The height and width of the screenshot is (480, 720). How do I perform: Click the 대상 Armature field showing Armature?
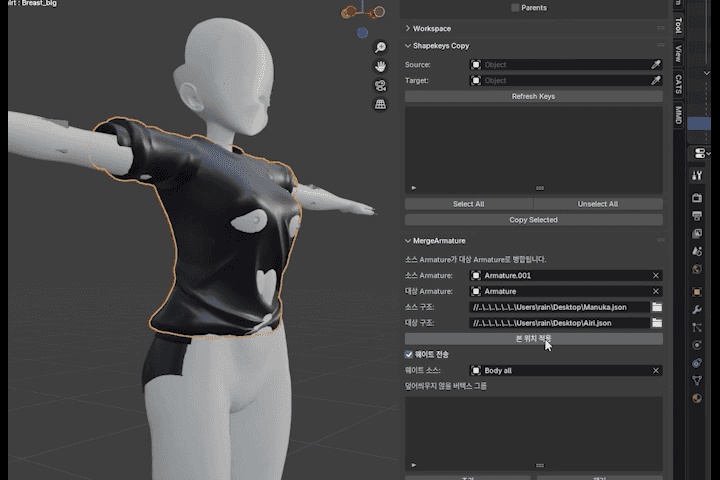(x=566, y=291)
